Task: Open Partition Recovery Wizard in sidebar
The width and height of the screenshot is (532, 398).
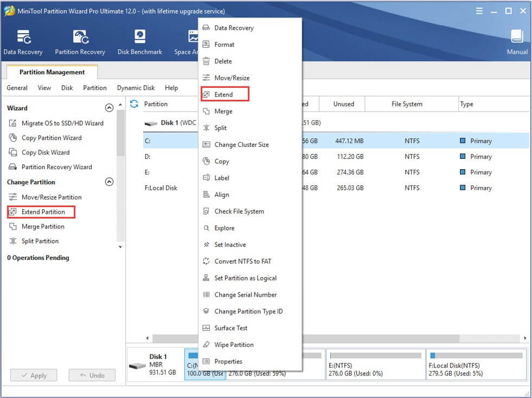Action: point(50,167)
